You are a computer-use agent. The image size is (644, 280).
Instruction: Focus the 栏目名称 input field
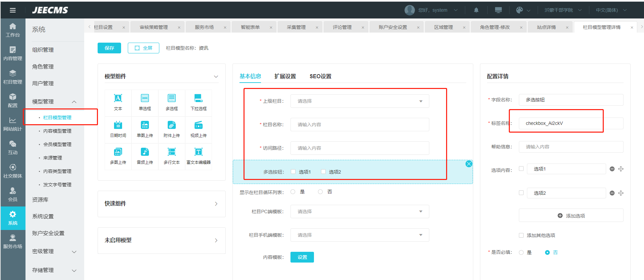pyautogui.click(x=360, y=125)
